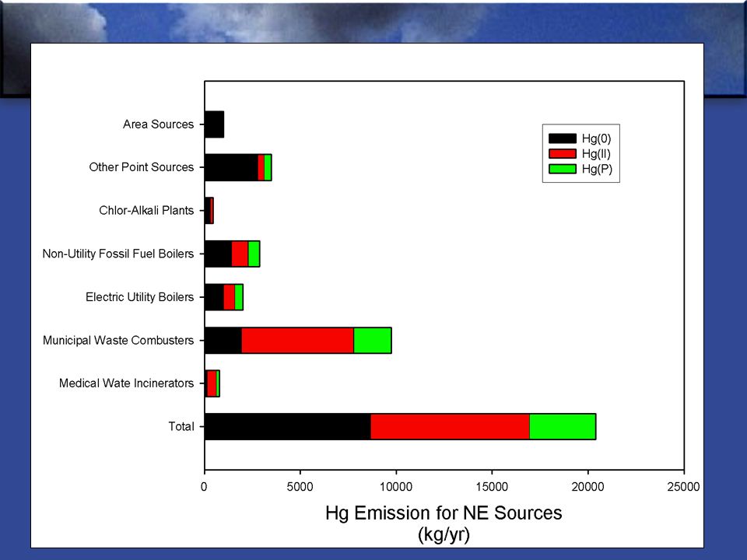Image resolution: width=747 pixels, height=560 pixels.
Task: Click the 'Other Point Sources' axis label
Action: (142, 167)
